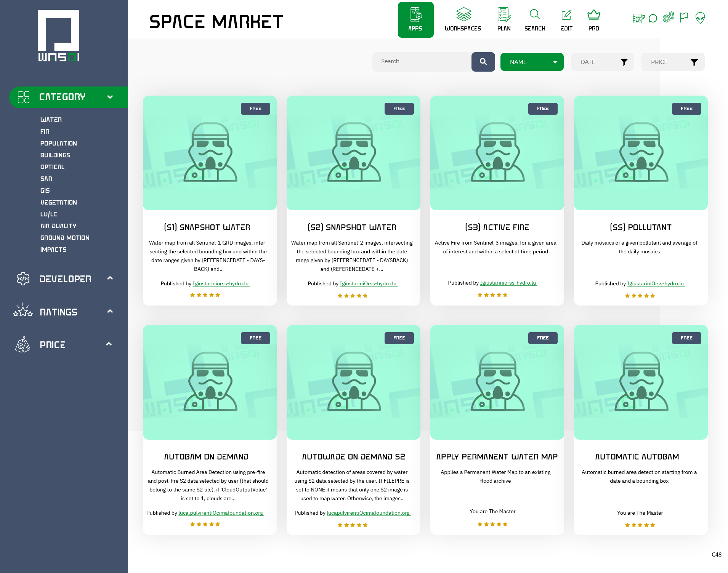Viewport: 728px width, 573px height.
Task: Collapse the Category section chevron
Action: point(110,97)
